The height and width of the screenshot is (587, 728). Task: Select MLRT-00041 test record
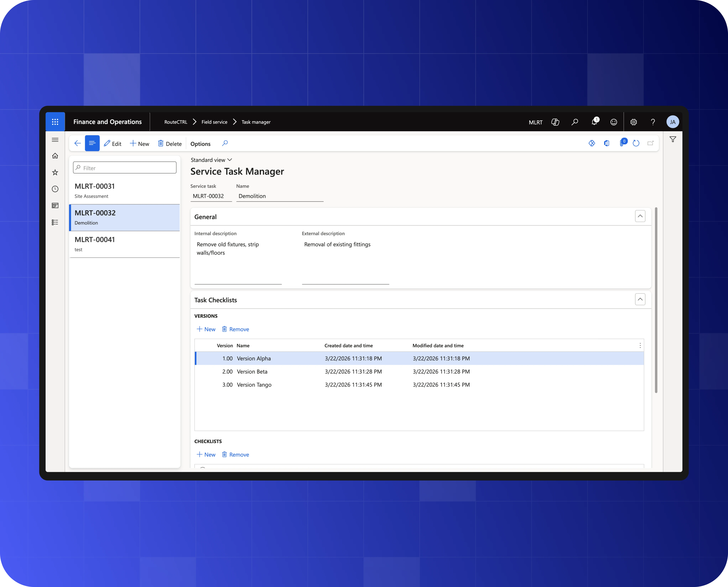(x=124, y=244)
